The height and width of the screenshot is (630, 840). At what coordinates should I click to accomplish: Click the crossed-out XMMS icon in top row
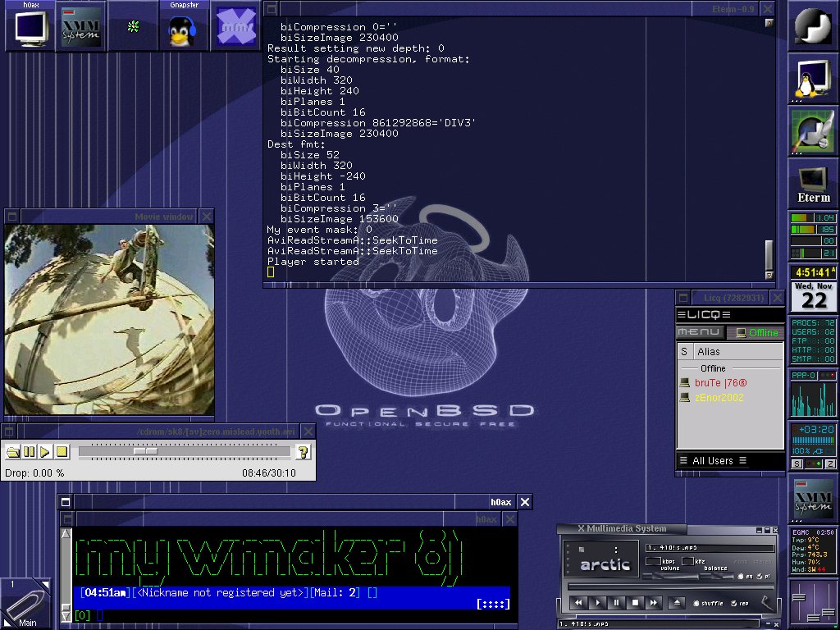point(235,26)
